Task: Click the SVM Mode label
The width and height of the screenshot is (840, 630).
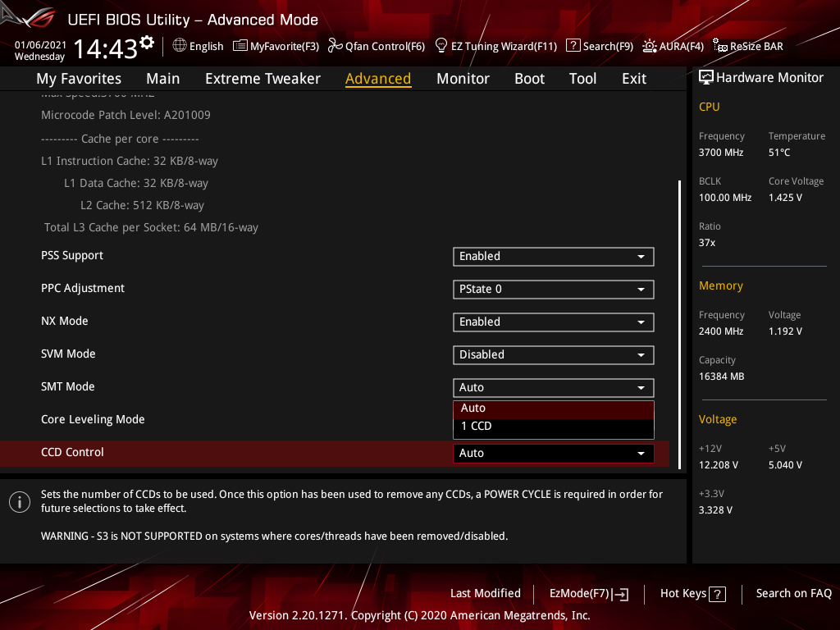Action: click(x=68, y=354)
